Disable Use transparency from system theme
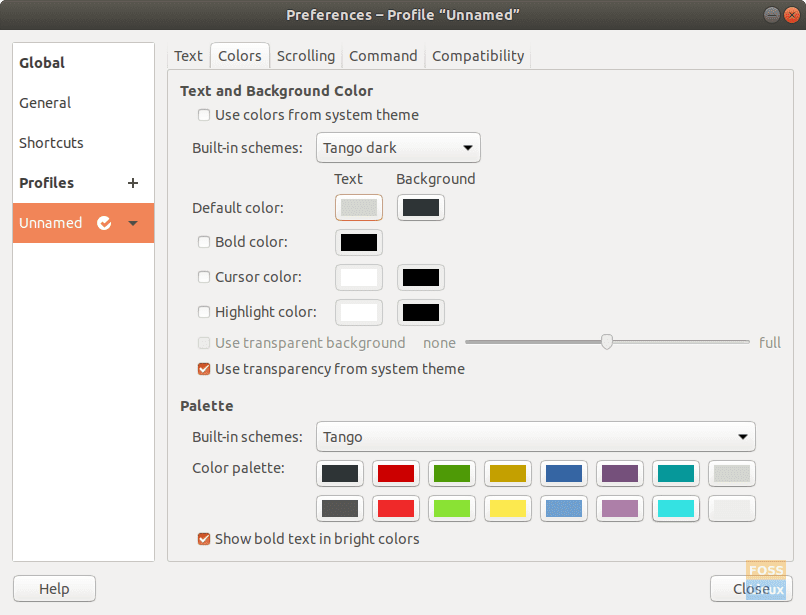806x615 pixels. click(204, 369)
